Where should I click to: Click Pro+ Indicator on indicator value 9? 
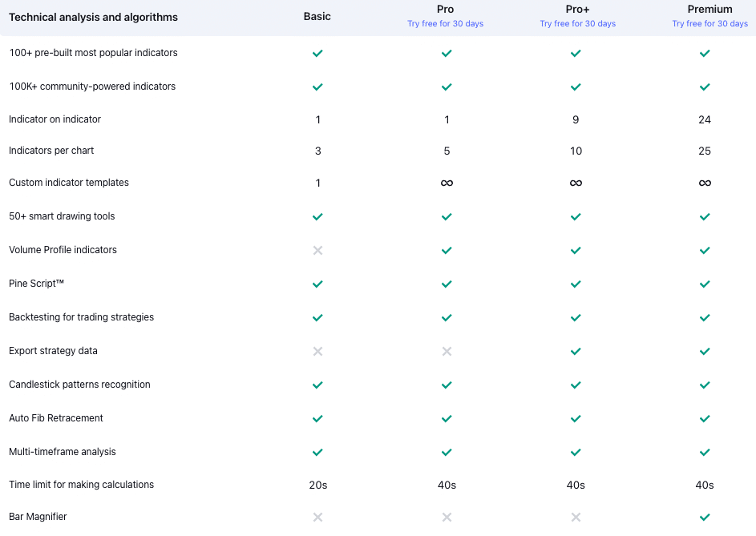(x=576, y=119)
